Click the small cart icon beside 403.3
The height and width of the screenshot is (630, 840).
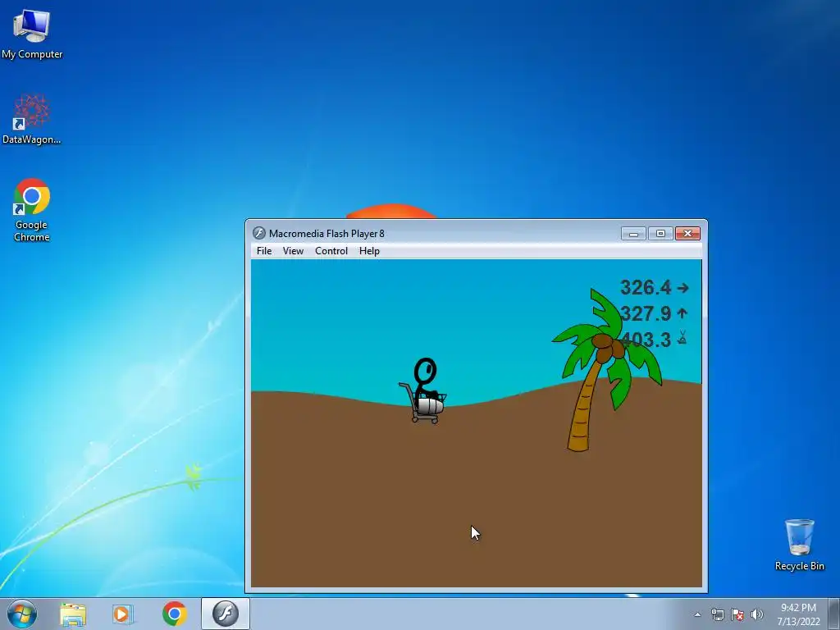pyautogui.click(x=682, y=337)
